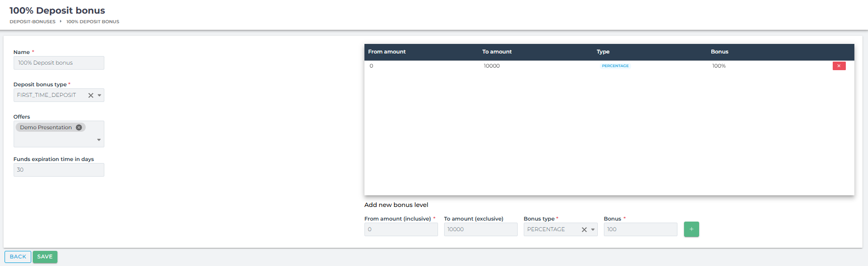Image resolution: width=868 pixels, height=266 pixels.
Task: Click the PERCENTAGE tag in table row
Action: (x=615, y=66)
